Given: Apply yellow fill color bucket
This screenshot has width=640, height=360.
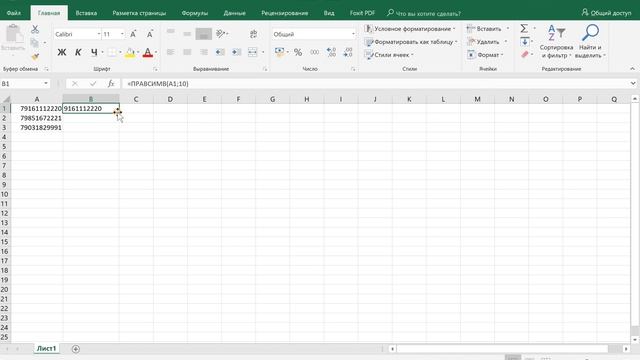Looking at the screenshot, I should click(x=130, y=52).
